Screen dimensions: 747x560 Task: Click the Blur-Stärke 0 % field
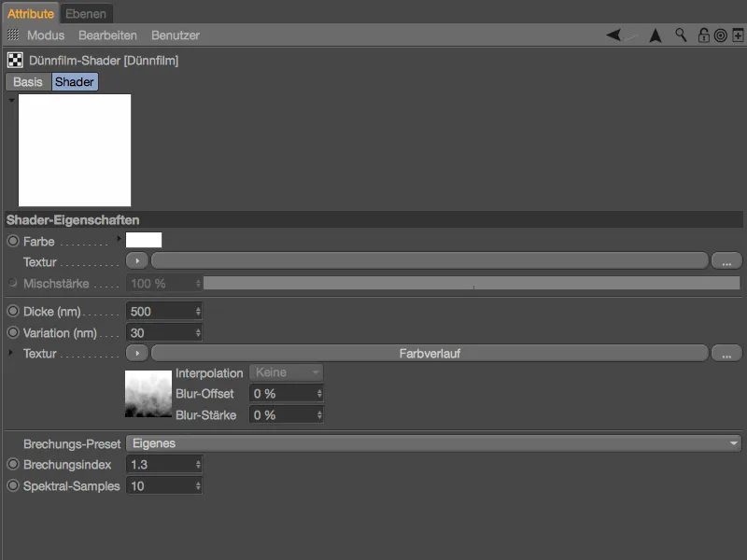coord(286,415)
